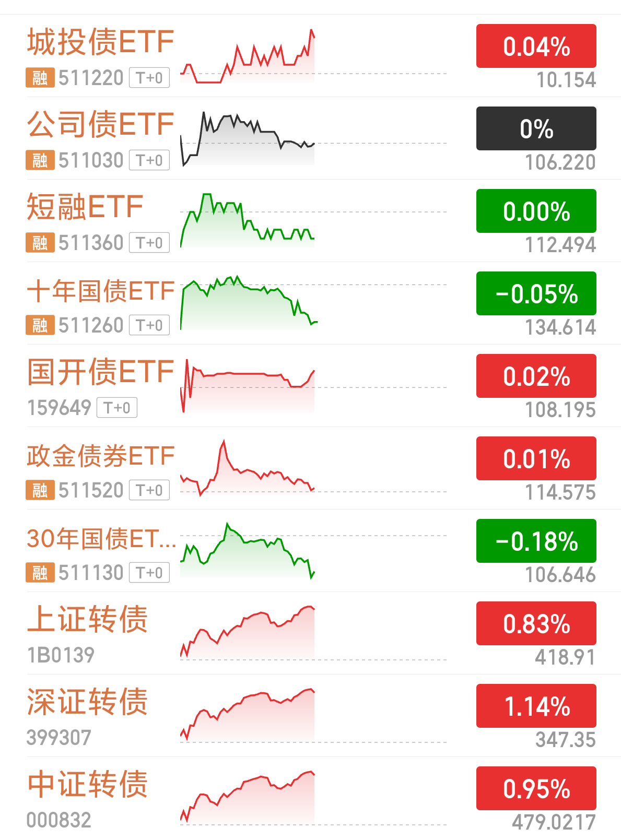621x840 pixels.
Task: Tap the 融 badge next to 511030
Action: 40,160
